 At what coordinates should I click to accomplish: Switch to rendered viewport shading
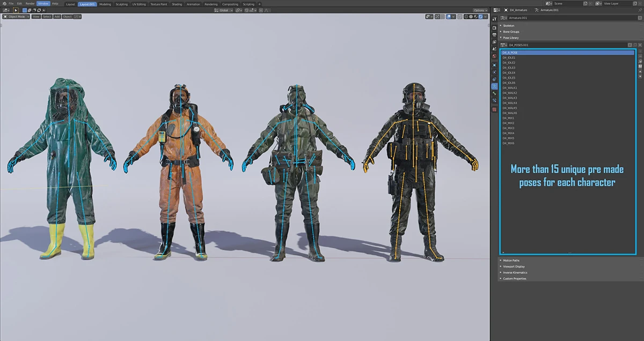coord(481,17)
